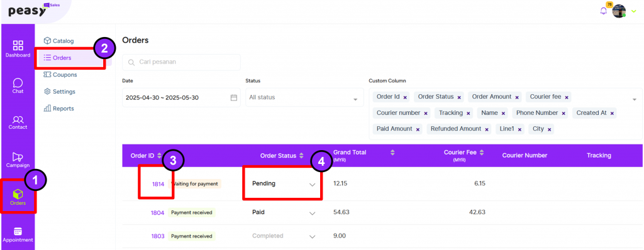The height and width of the screenshot is (250, 644).
Task: Open the Catalog menu item
Action: 58,41
